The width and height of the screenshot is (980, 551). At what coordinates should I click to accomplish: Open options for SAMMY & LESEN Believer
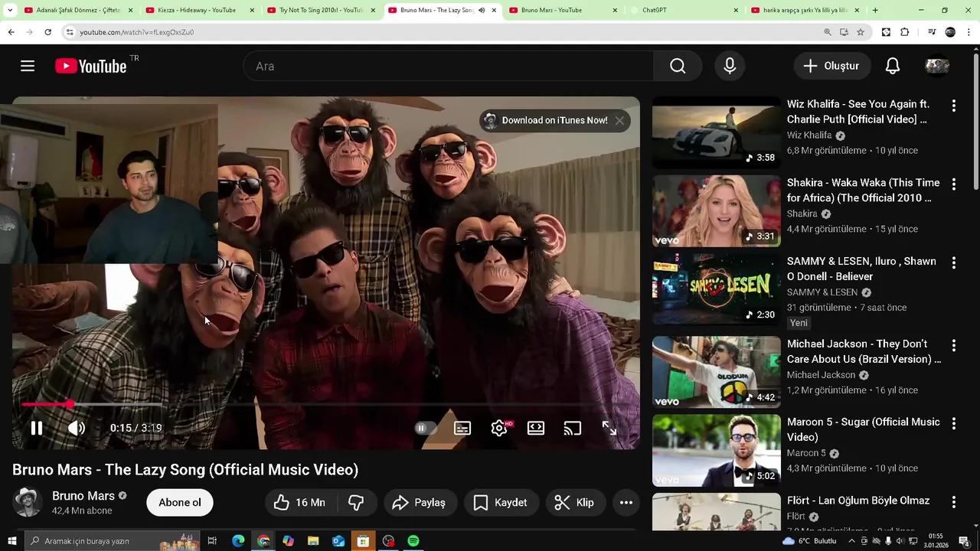pos(954,262)
